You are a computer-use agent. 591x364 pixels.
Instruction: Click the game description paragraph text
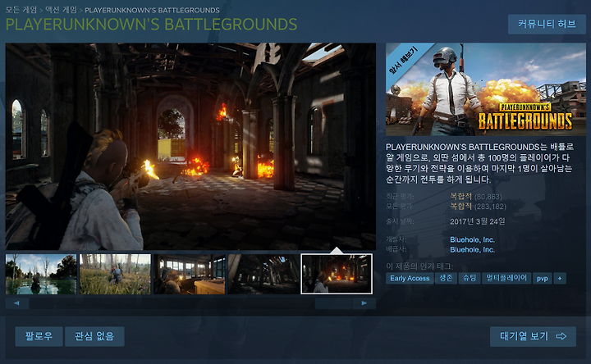[479, 163]
